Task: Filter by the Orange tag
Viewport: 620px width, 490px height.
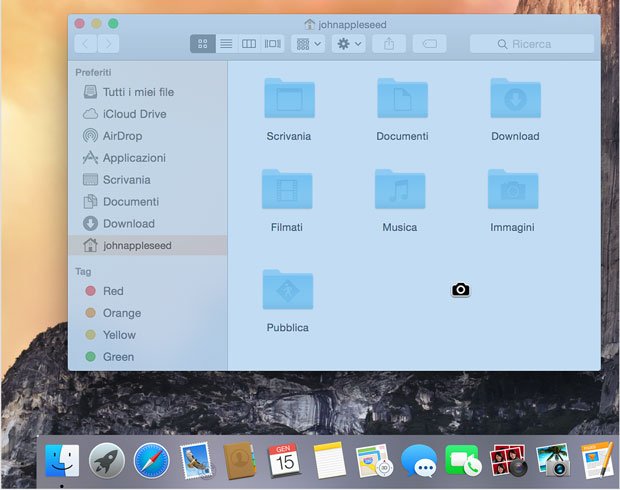Action: tap(147, 313)
